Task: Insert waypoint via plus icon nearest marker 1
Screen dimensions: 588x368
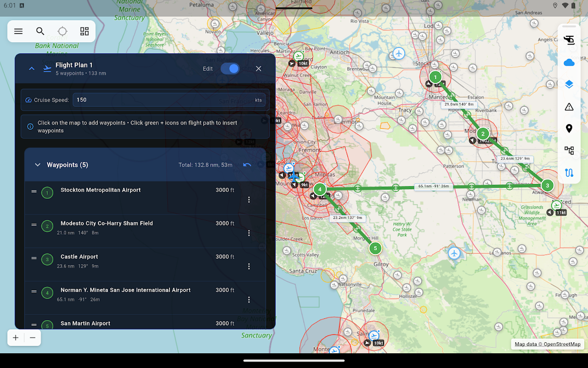Action: click(x=452, y=96)
